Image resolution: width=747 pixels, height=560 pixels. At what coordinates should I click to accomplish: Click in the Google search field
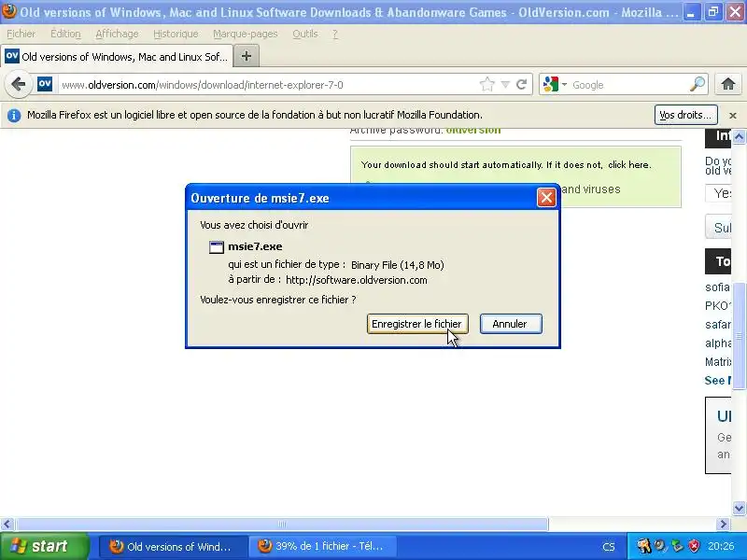click(628, 85)
